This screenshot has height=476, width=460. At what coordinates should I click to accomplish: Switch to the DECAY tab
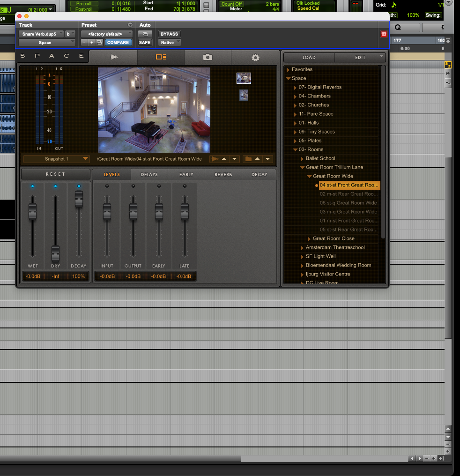click(x=259, y=175)
